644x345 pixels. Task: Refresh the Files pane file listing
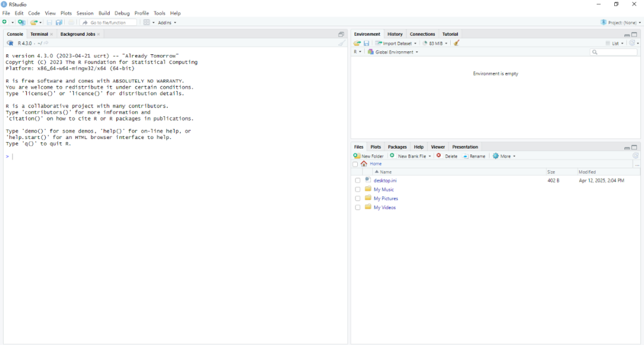pos(636,156)
